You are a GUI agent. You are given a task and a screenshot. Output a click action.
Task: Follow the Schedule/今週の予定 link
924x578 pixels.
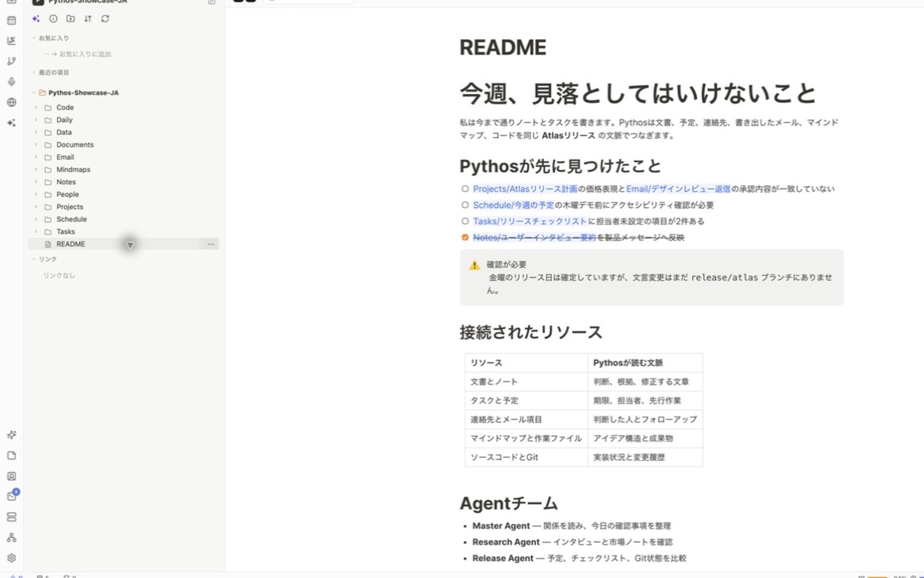pos(513,205)
